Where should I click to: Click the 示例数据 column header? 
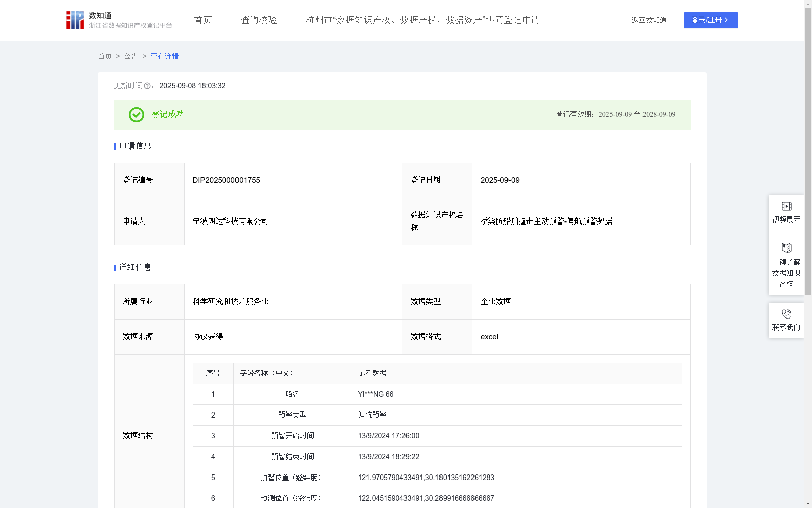[372, 373]
